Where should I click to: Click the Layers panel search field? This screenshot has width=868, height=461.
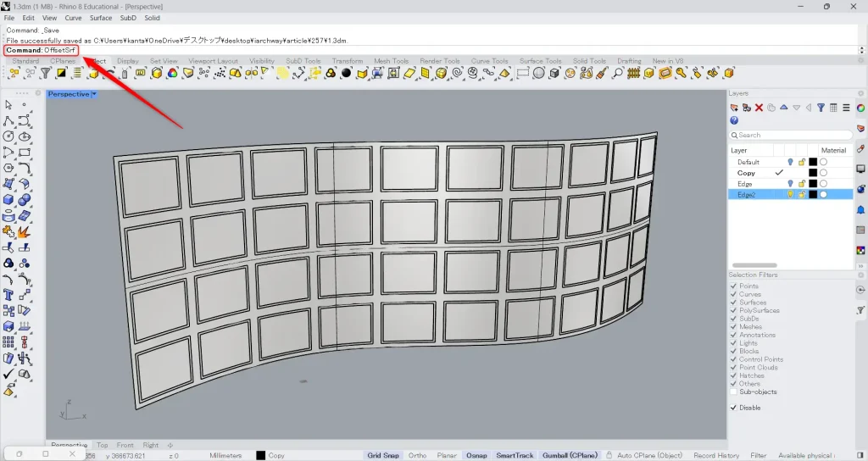click(791, 135)
